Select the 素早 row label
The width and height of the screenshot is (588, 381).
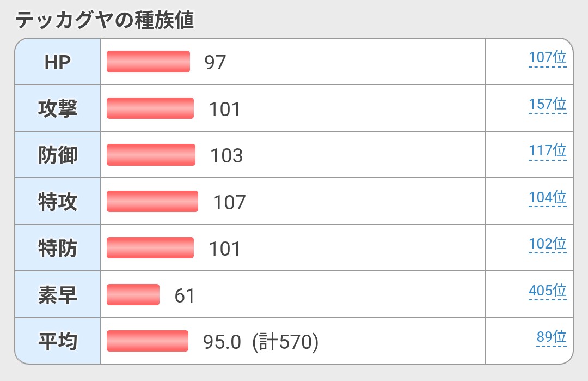pyautogui.click(x=58, y=295)
